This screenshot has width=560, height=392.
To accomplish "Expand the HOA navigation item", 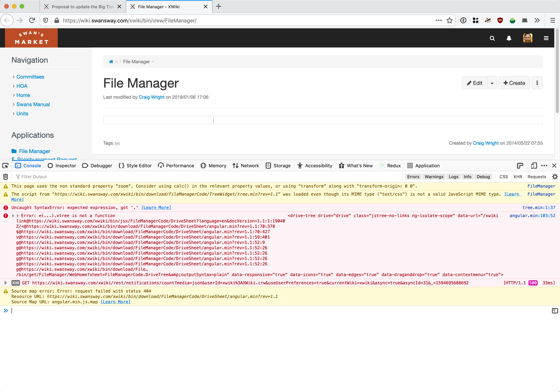I will [x=14, y=86].
